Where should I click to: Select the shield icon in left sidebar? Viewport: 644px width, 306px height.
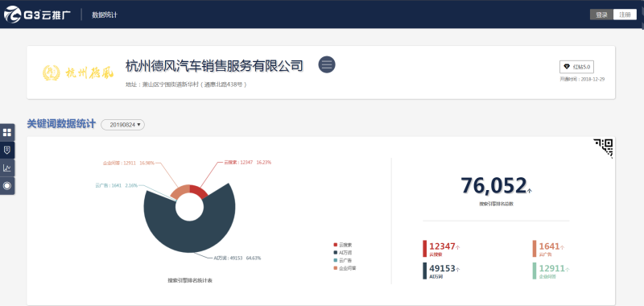(7, 150)
